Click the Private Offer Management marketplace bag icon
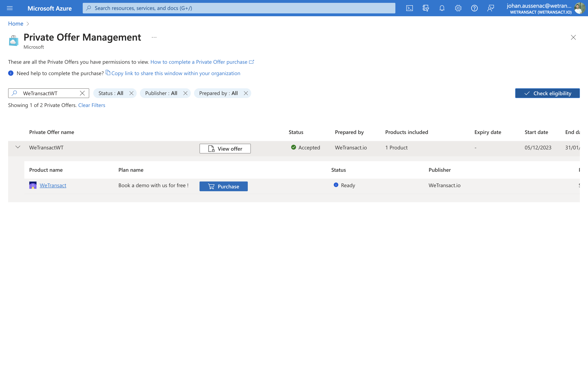Image resolution: width=588 pixels, height=365 pixels. coord(14,41)
